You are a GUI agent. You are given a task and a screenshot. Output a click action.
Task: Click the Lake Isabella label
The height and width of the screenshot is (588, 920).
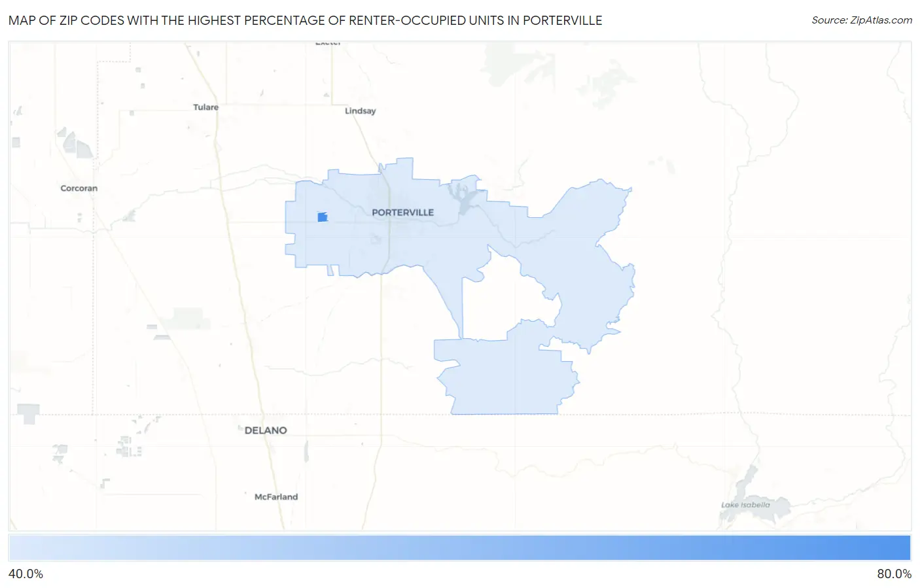pyautogui.click(x=745, y=505)
